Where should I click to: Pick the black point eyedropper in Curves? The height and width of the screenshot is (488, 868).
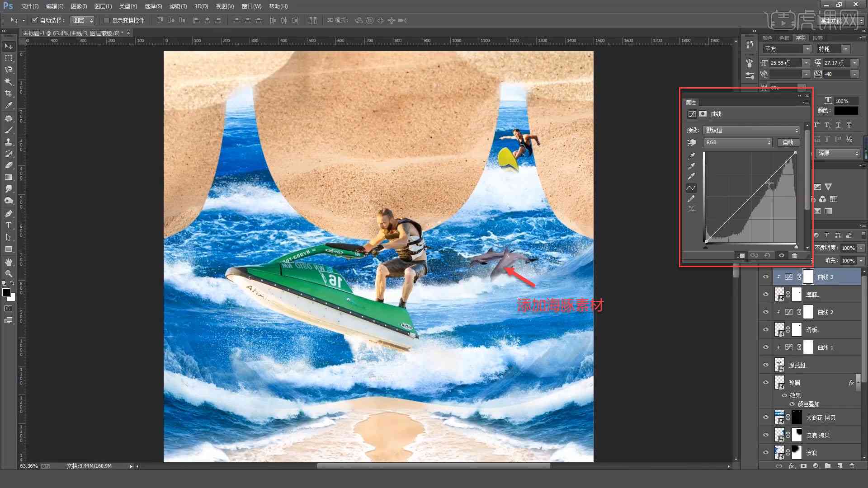(692, 156)
